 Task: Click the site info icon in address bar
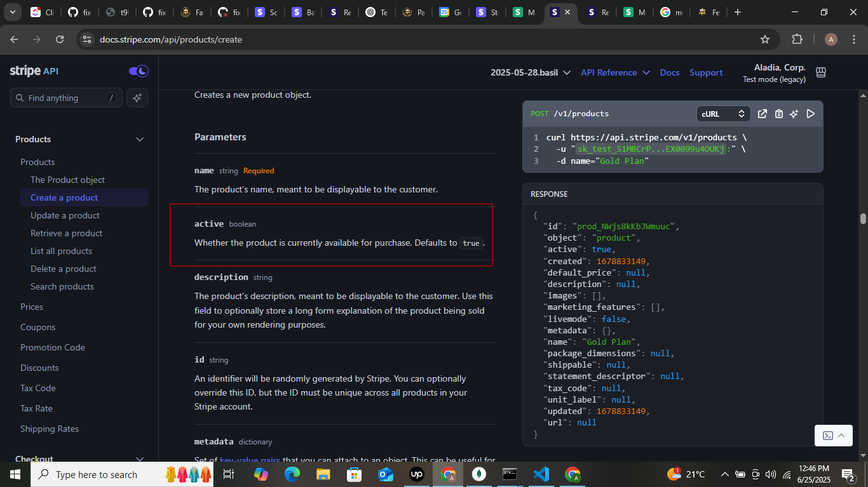87,39
